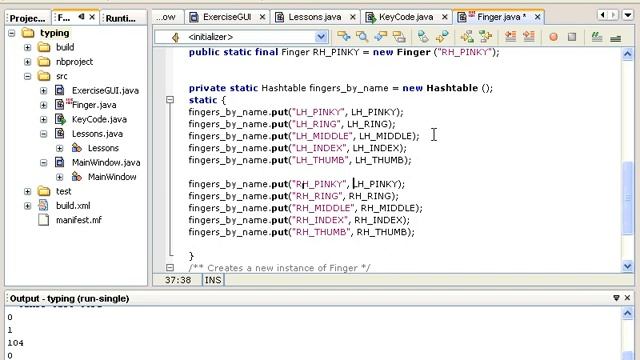Open the ExerciseGUI editor tab

[227, 17]
